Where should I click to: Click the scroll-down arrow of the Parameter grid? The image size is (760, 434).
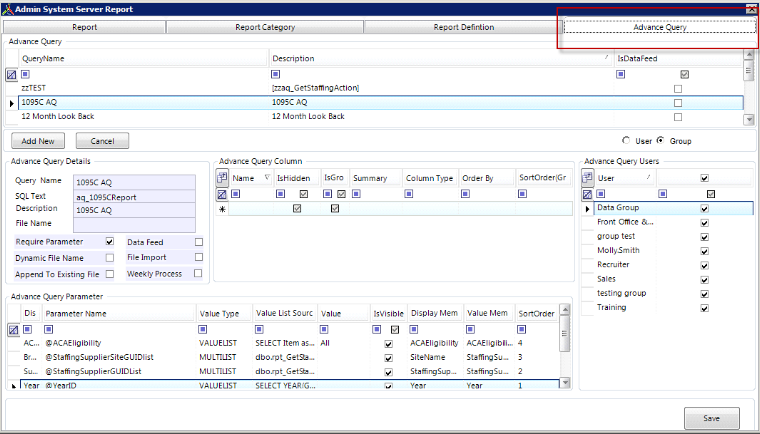pos(565,383)
